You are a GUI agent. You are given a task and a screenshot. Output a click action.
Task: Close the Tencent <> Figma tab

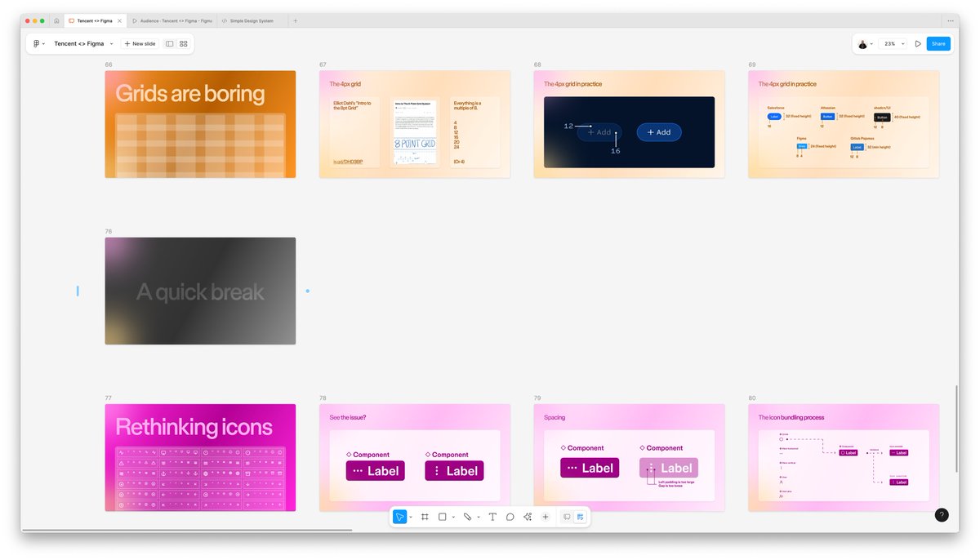pos(120,20)
